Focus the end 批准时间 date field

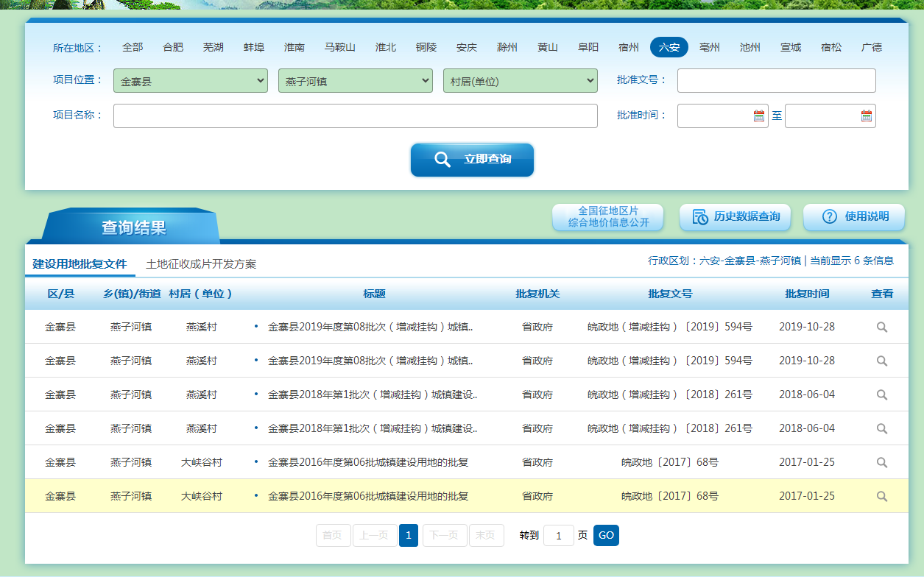pyautogui.click(x=830, y=116)
